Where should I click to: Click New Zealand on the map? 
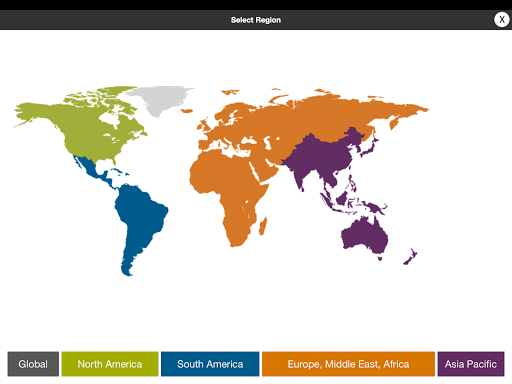(411, 257)
